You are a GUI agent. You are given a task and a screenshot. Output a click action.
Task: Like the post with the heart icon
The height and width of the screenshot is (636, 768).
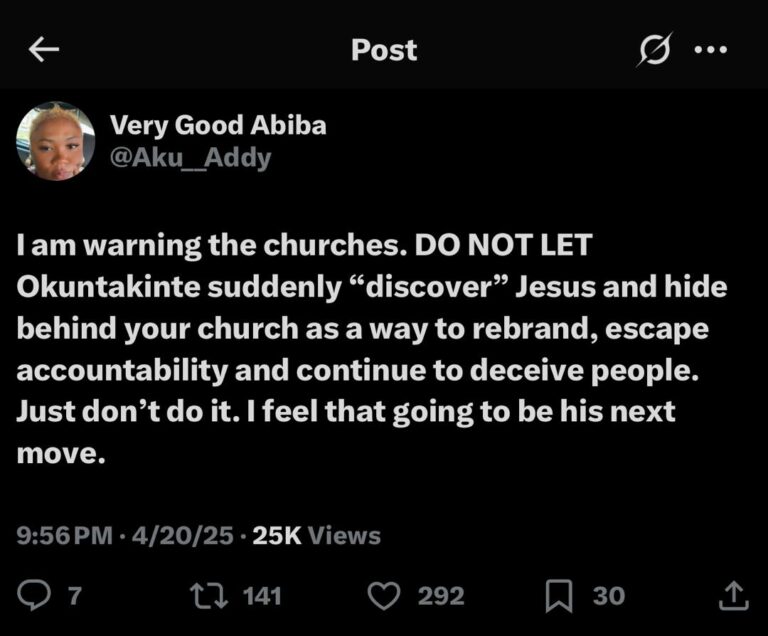click(x=385, y=596)
